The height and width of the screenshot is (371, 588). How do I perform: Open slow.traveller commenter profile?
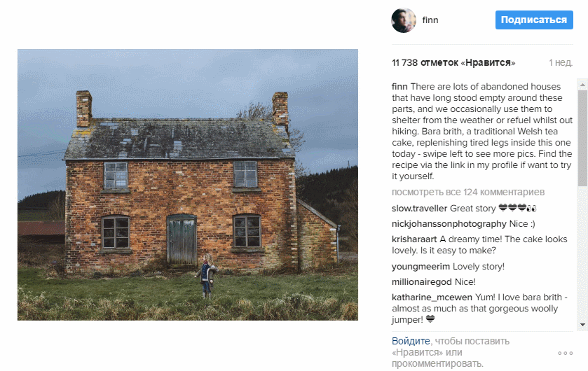(419, 208)
